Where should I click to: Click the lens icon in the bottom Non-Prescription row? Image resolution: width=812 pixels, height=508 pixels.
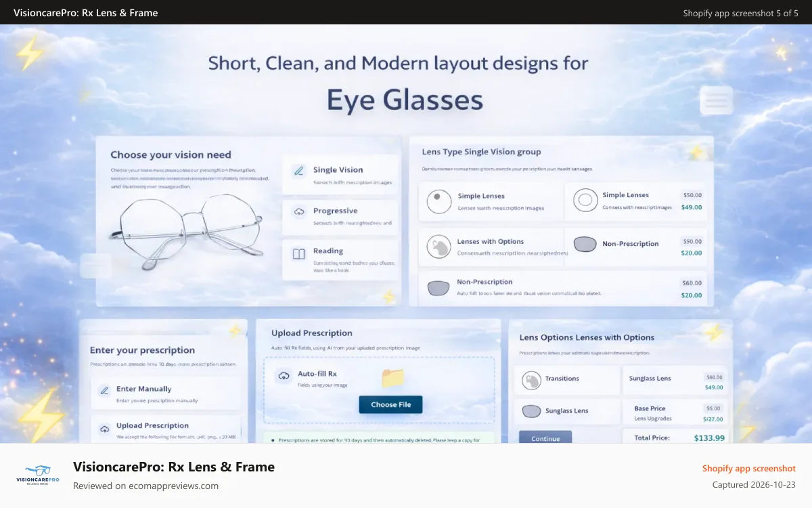pyautogui.click(x=439, y=288)
